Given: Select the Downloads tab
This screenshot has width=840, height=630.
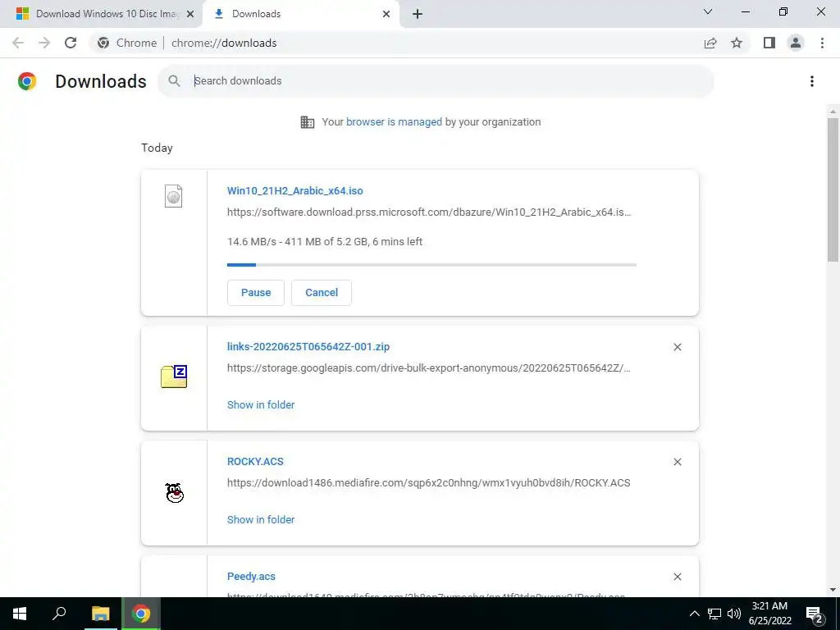Looking at the screenshot, I should pos(300,14).
